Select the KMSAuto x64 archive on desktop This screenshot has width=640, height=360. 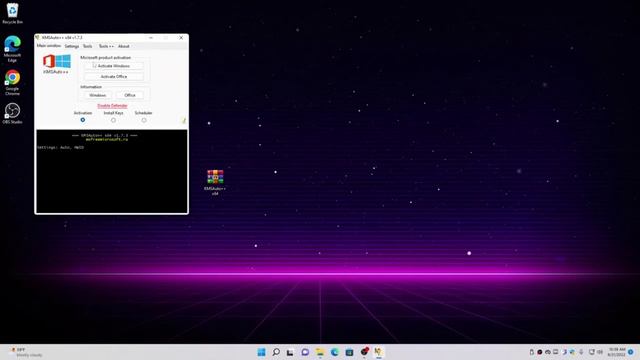tap(215, 182)
